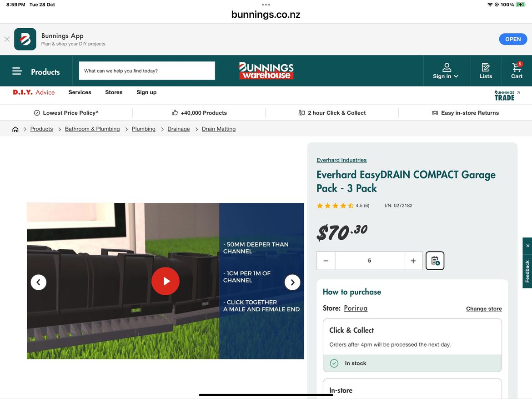Open the Everhard Industries brand link
Viewport: 532px width, 399px height.
tap(341, 160)
